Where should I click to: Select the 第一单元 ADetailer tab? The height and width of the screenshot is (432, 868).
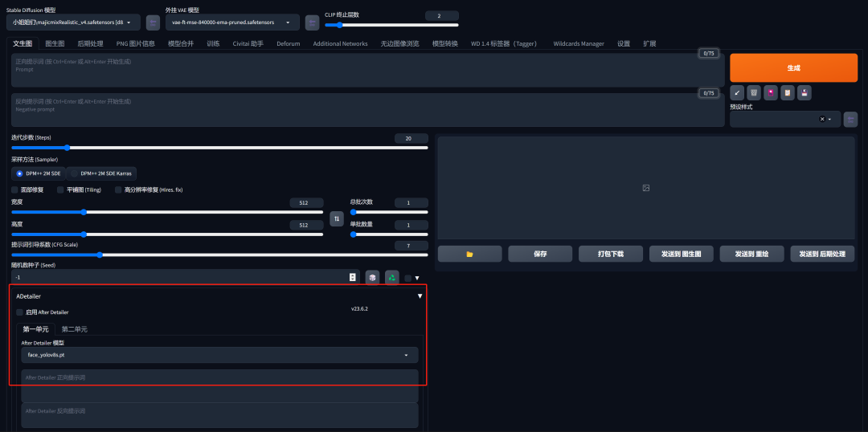36,329
